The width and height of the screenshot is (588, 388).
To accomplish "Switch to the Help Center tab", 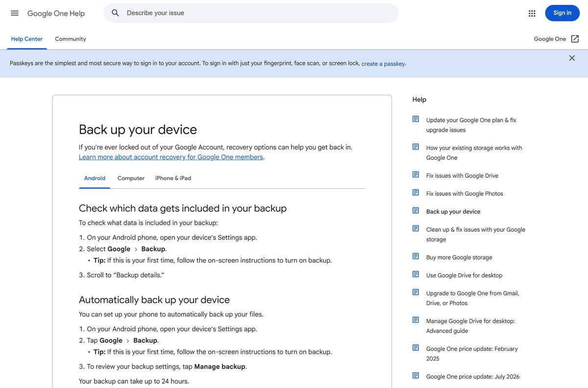I will 27,39.
